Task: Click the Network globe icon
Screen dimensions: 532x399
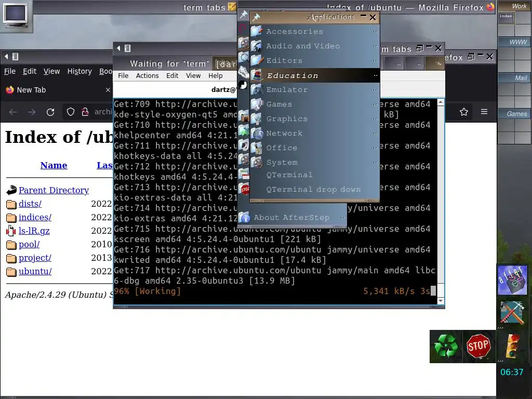Action: click(257, 134)
